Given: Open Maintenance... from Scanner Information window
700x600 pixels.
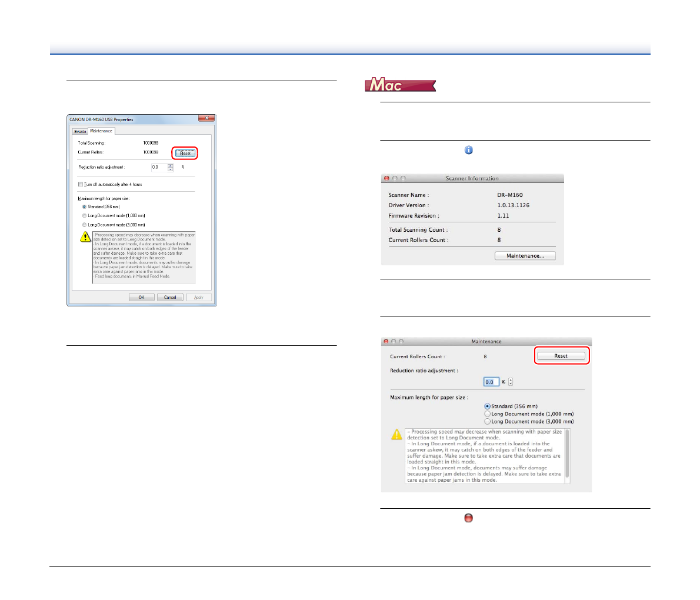Looking at the screenshot, I should pos(525,256).
